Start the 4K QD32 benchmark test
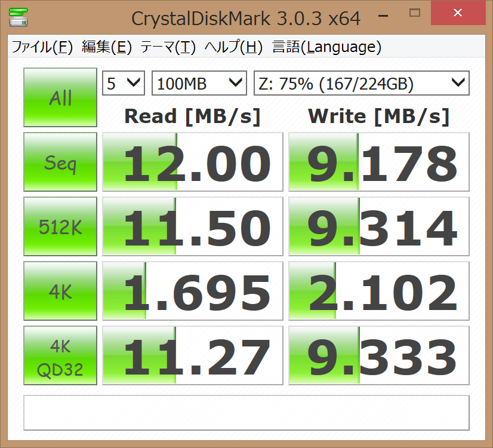The image size is (493, 448). [x=60, y=355]
